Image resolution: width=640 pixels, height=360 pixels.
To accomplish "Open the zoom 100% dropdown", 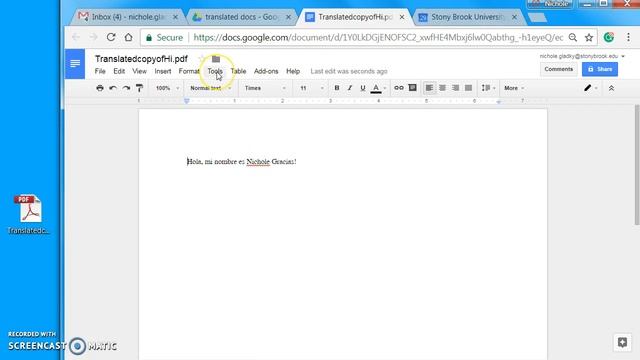I will tap(167, 88).
